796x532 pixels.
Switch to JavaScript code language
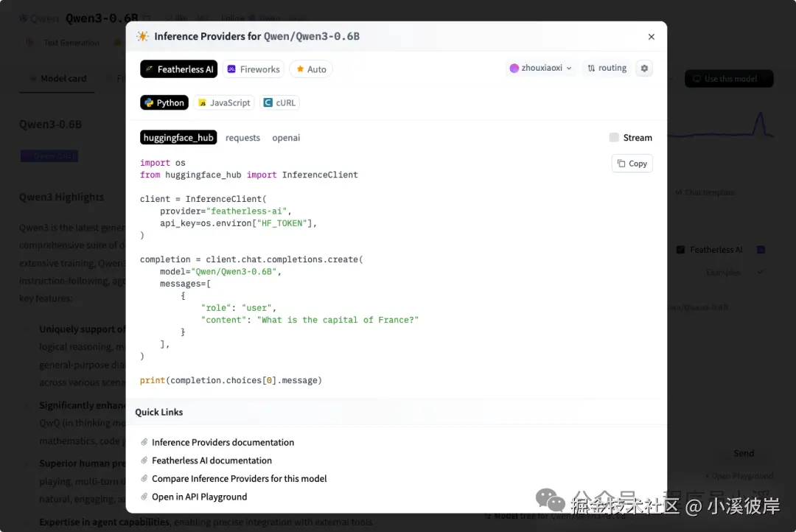[x=224, y=102]
